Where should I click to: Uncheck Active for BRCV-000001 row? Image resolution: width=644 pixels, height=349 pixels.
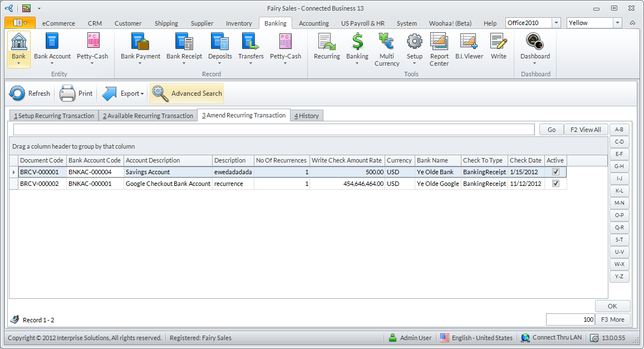pyautogui.click(x=555, y=172)
